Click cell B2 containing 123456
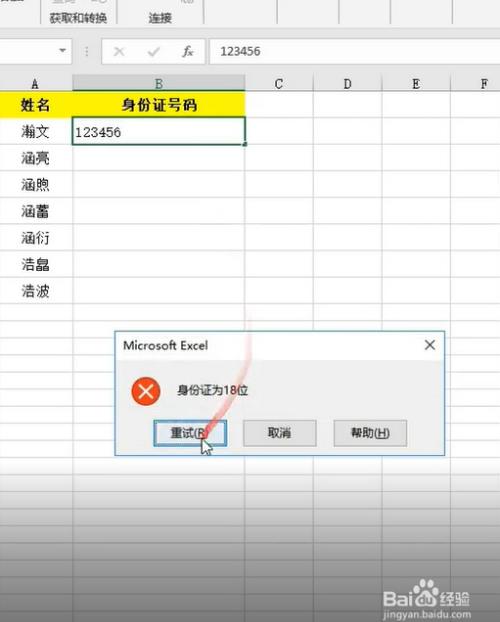 (159, 131)
